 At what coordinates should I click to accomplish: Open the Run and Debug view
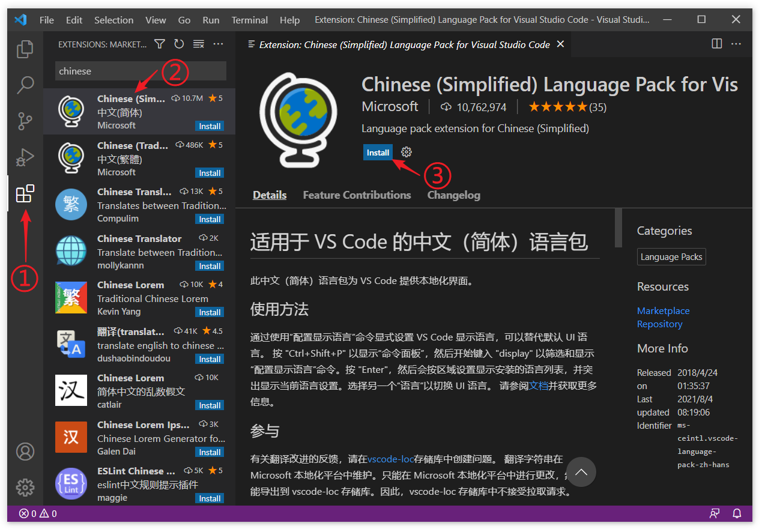(25, 157)
